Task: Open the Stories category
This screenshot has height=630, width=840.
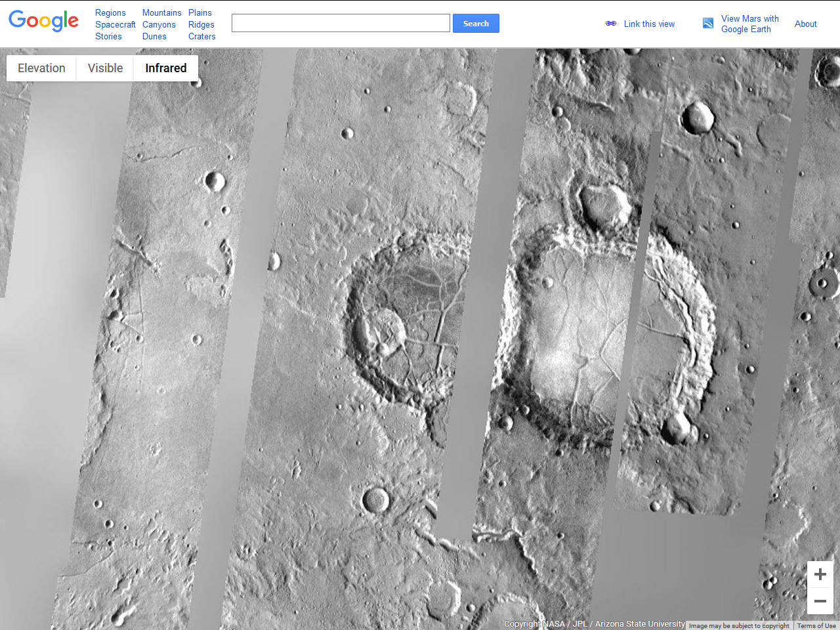Action: 108,36
